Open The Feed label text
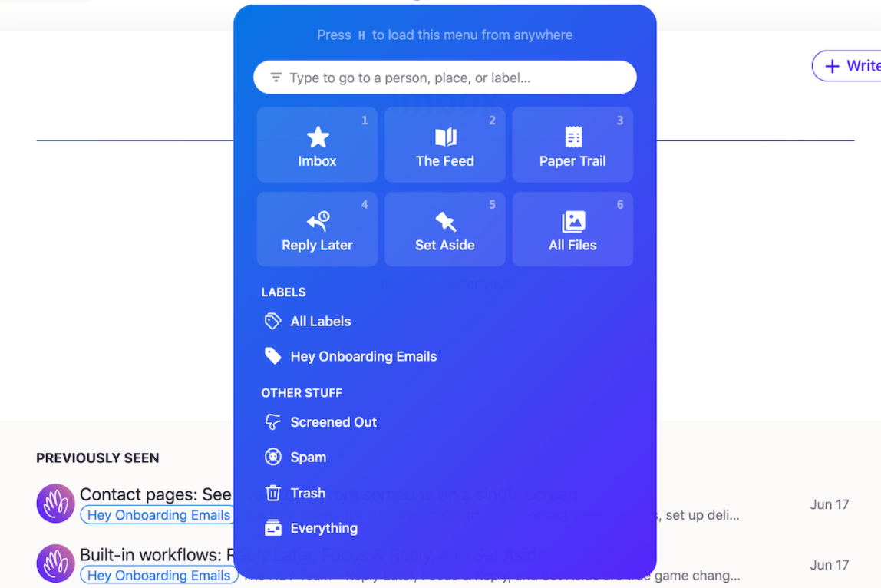The width and height of the screenshot is (881, 588). click(445, 161)
